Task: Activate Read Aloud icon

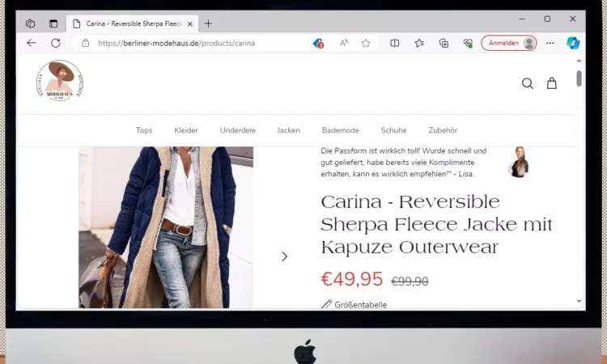Action: click(343, 43)
